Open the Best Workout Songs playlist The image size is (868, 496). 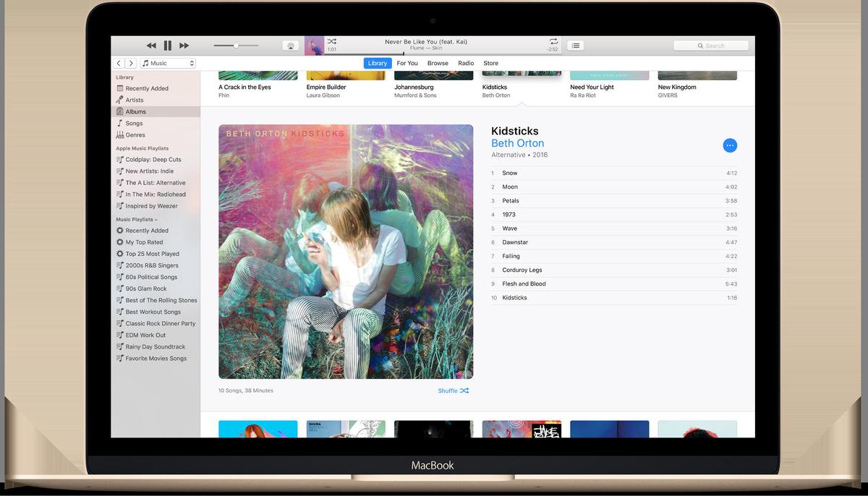[x=156, y=312]
